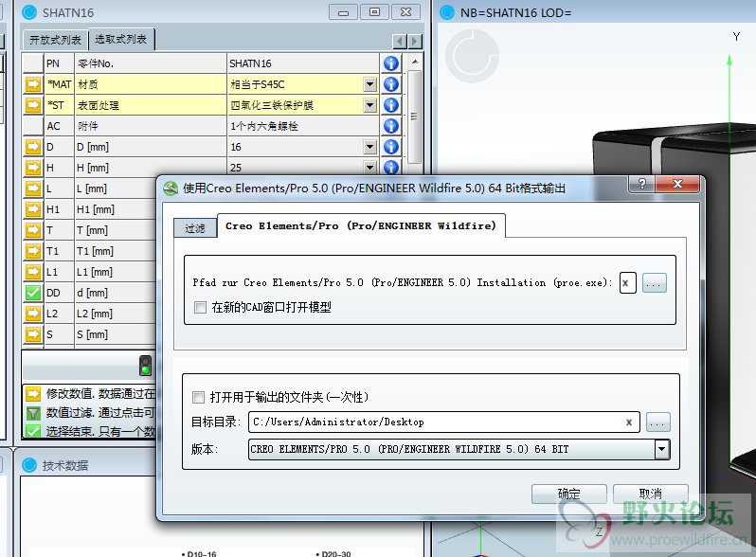Click the green check legend icon for selection finished
The image size is (756, 557).
pos(33,431)
